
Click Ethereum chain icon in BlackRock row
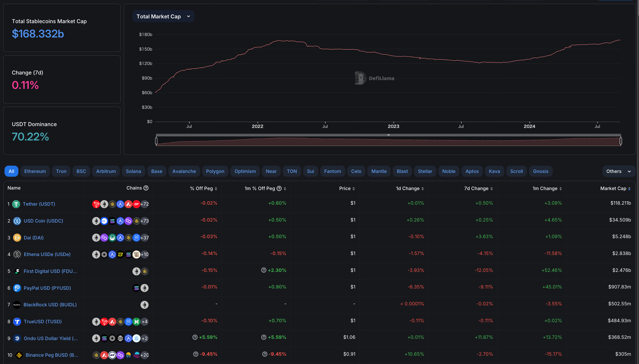pos(145,305)
